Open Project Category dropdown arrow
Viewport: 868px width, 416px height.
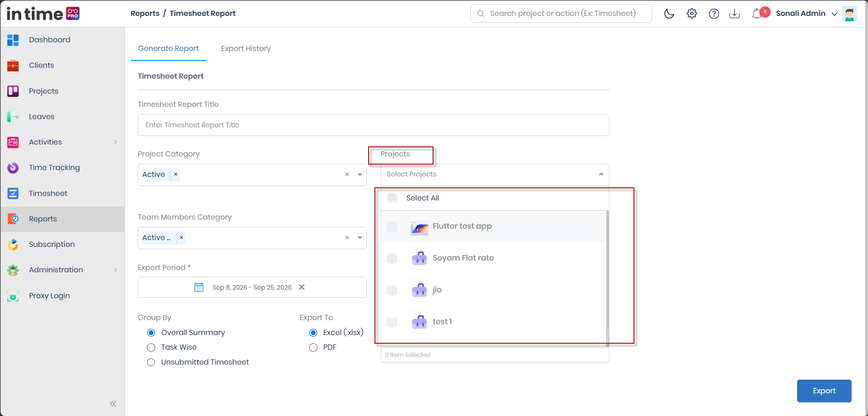click(x=360, y=175)
